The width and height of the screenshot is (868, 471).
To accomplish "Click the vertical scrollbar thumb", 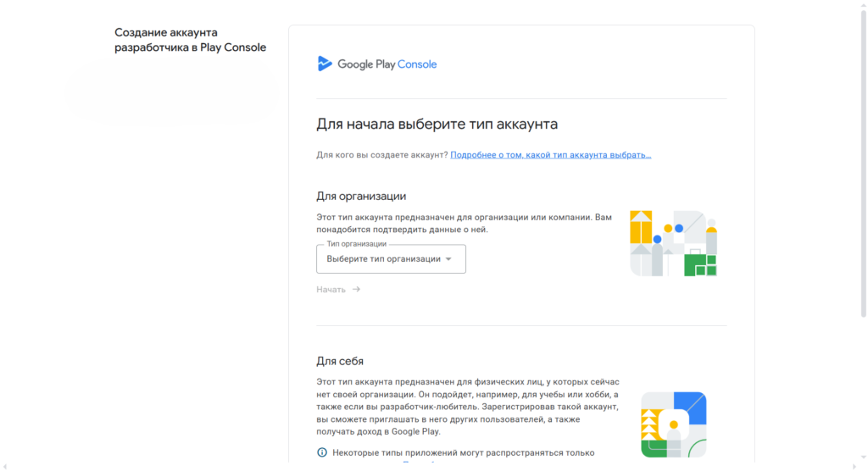I will click(863, 163).
